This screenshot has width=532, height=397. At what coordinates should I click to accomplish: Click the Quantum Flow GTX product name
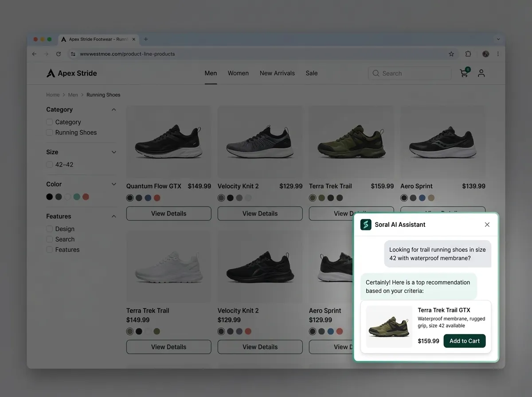pyautogui.click(x=154, y=186)
